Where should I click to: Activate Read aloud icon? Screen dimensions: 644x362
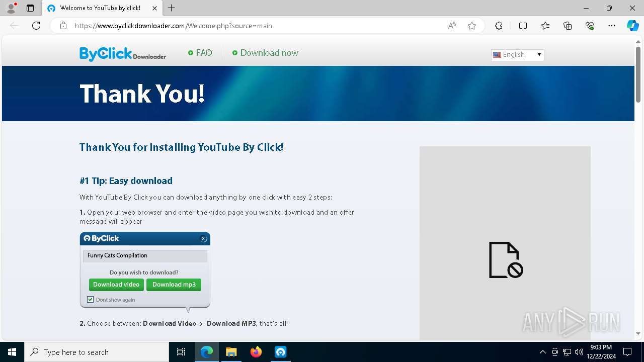[452, 26]
